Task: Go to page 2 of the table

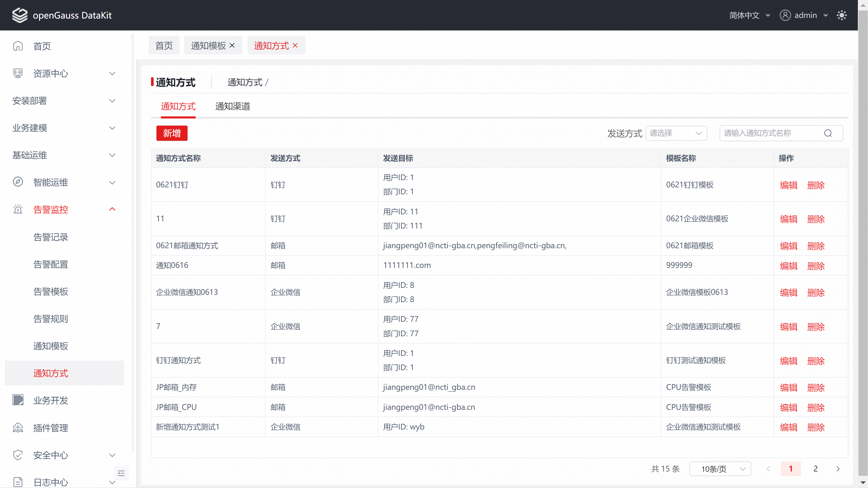Action: click(x=815, y=469)
